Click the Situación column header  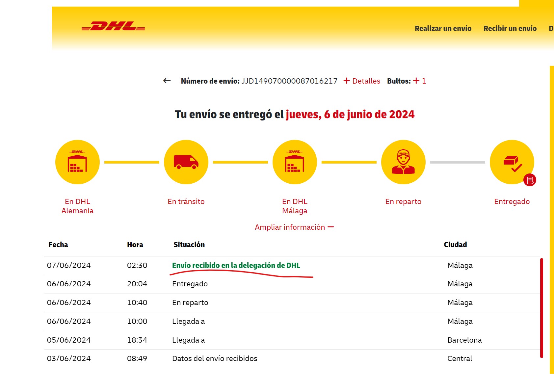click(x=189, y=245)
